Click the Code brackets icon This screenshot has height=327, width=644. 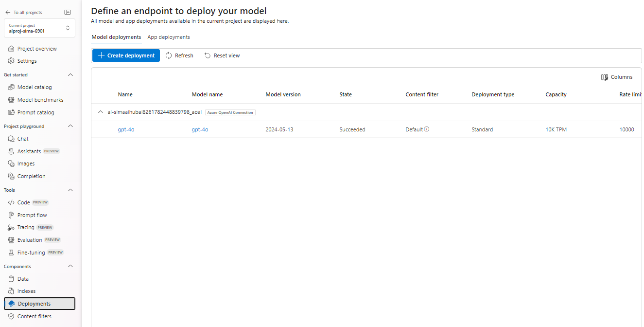click(11, 202)
